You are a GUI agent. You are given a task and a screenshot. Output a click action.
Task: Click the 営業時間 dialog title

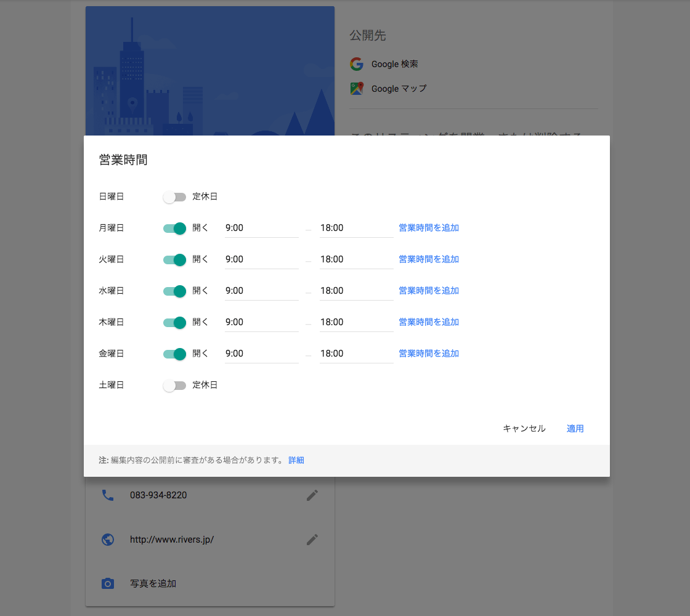pos(123,160)
